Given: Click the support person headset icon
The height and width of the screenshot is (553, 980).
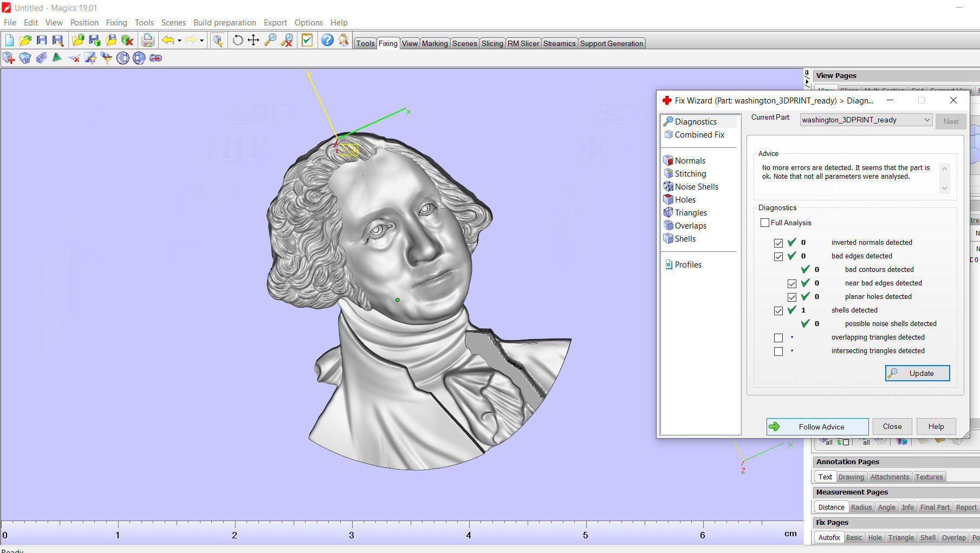Looking at the screenshot, I should pyautogui.click(x=343, y=40).
